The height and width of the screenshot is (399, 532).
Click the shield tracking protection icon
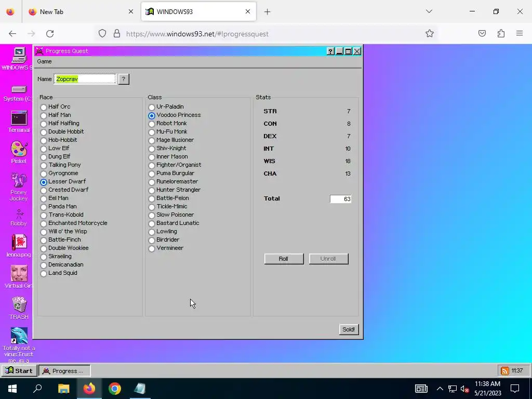[x=102, y=34]
